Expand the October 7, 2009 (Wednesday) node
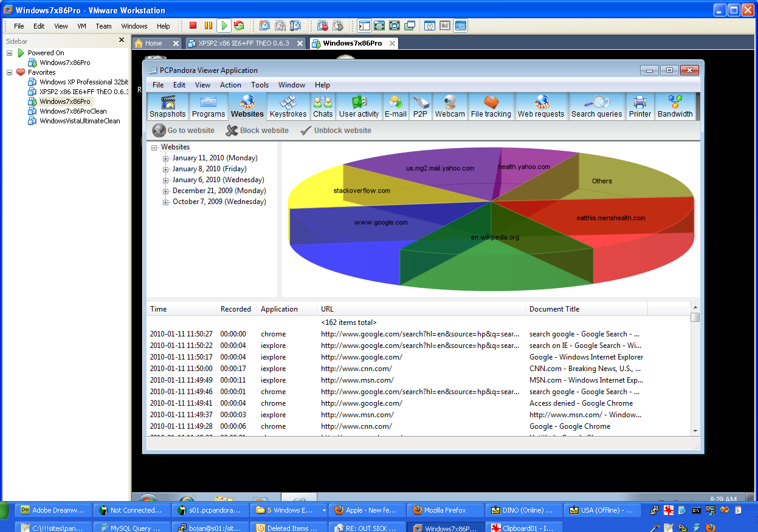758x532 pixels. (166, 202)
